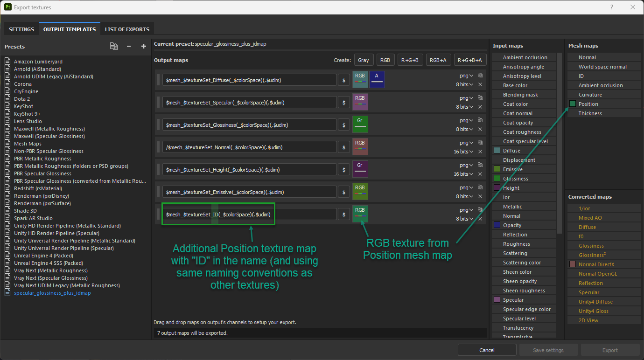Click the $ variable button on ID row

[x=344, y=214]
